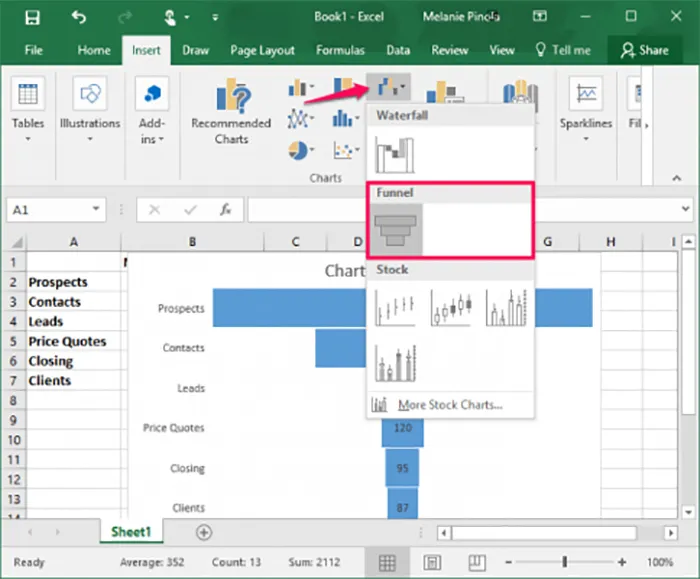The width and height of the screenshot is (700, 579).
Task: Switch to Normal view in status bar
Action: [x=387, y=562]
